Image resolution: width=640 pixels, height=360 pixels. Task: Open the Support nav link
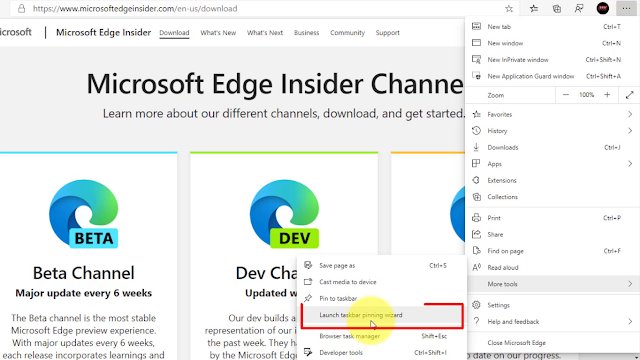coord(388,33)
